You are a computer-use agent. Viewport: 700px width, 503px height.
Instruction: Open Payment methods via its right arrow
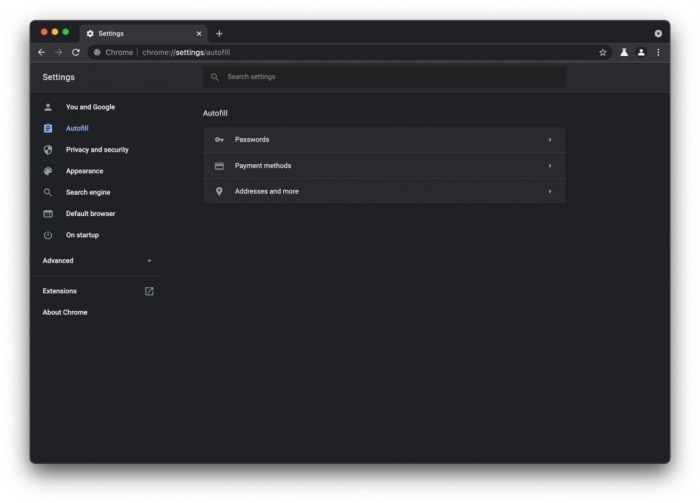coord(549,166)
